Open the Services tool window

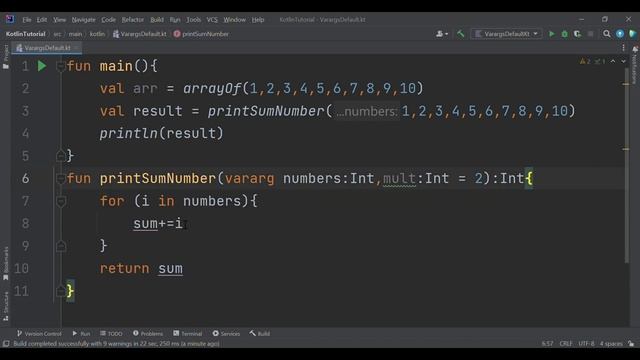(226, 333)
